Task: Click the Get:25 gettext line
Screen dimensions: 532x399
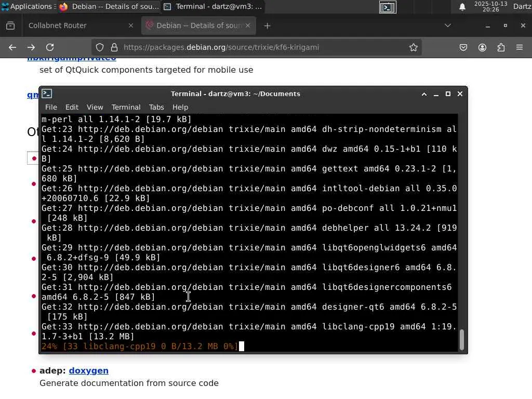Action: pos(249,174)
